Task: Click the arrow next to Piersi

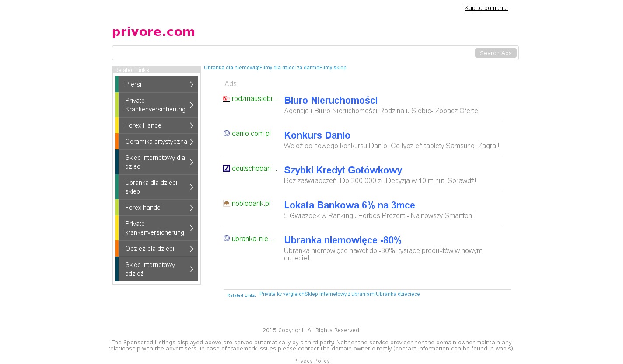Action: click(x=191, y=84)
